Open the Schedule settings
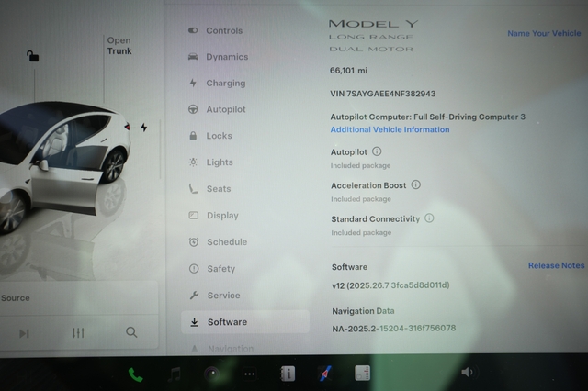 tap(218, 242)
